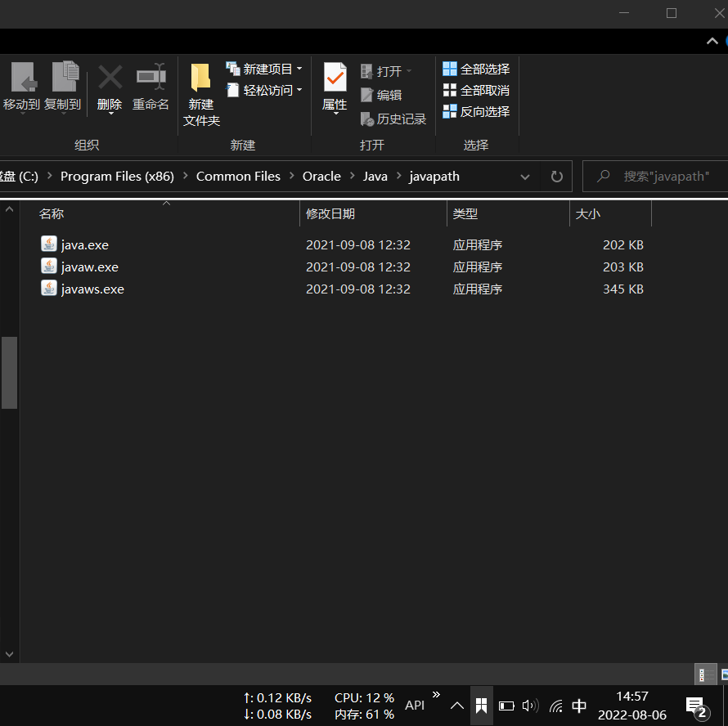Select the java.exe file name
This screenshot has height=726, width=728.
(85, 244)
